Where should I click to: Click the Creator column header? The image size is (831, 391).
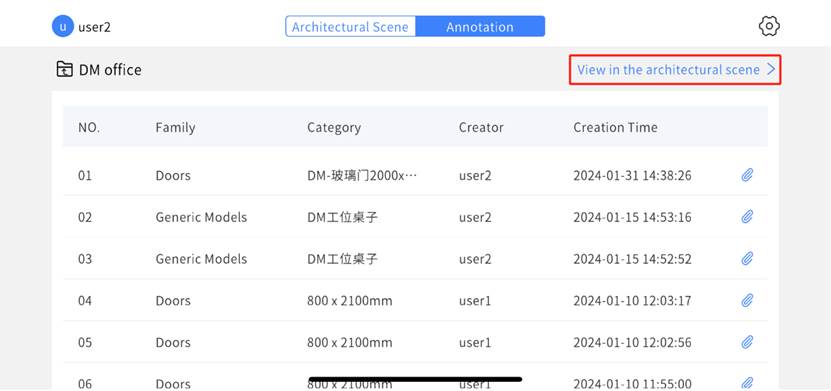coord(481,127)
